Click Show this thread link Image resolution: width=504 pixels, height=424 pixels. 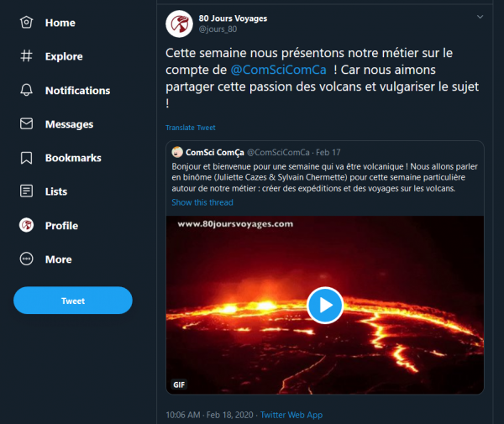click(202, 202)
